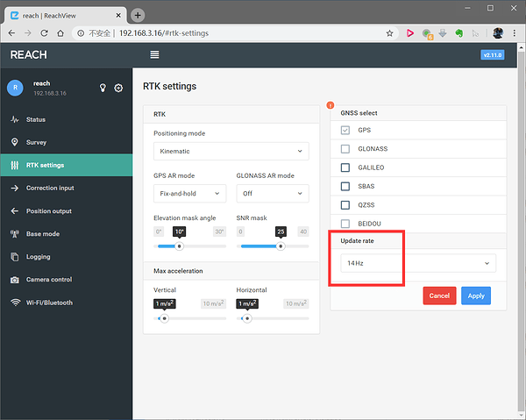Click the Camera control camera icon
The width and height of the screenshot is (526, 420).
pos(14,280)
